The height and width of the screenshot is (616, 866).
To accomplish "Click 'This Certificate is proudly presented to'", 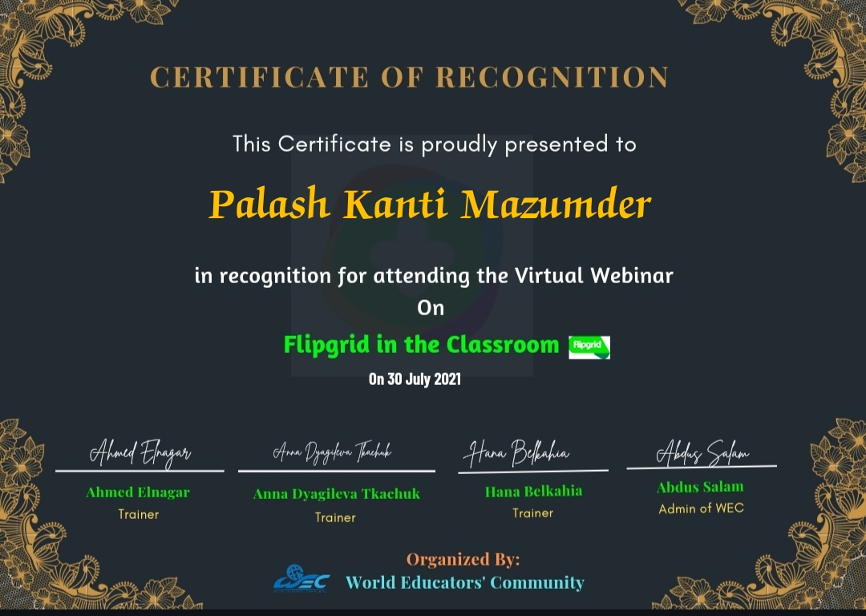I will coord(434,144).
